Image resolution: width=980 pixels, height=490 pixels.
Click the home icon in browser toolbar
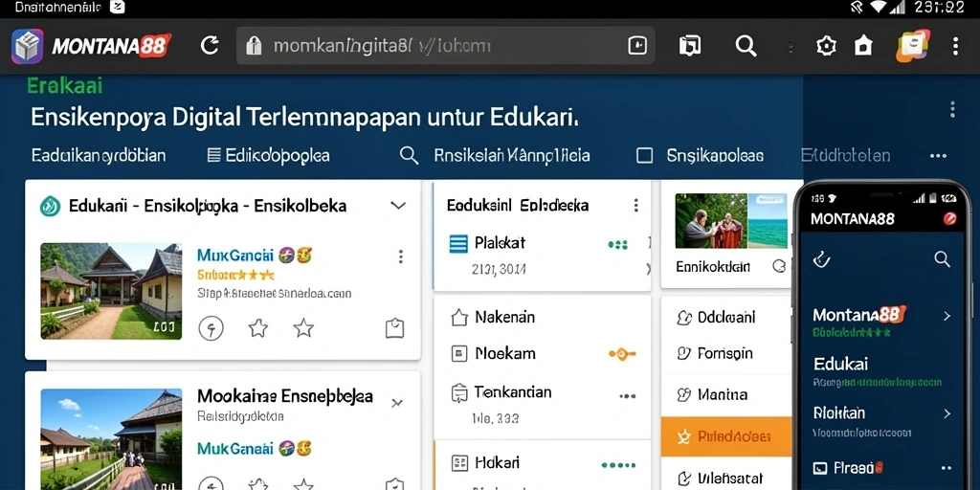coord(863,46)
